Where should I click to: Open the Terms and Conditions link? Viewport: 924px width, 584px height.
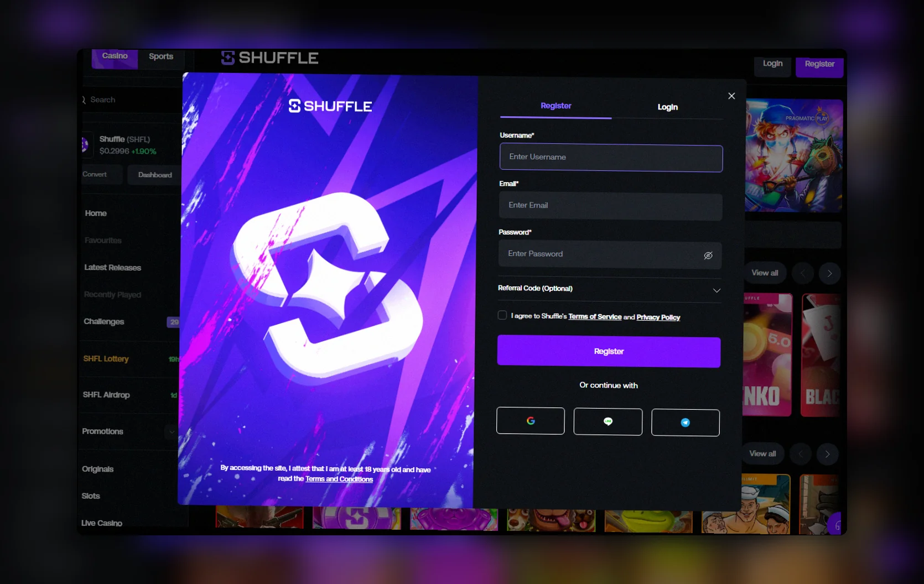(x=339, y=479)
